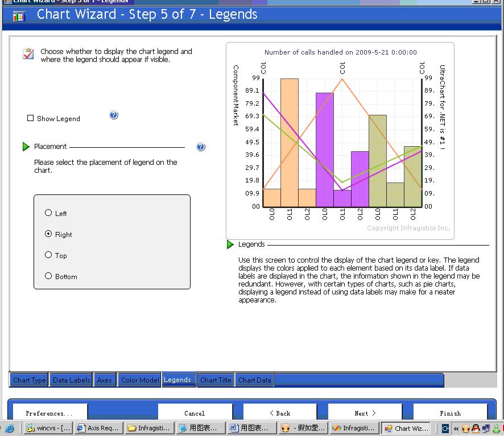Select the Left placement radio button
This screenshot has width=504, height=436.
(x=48, y=213)
